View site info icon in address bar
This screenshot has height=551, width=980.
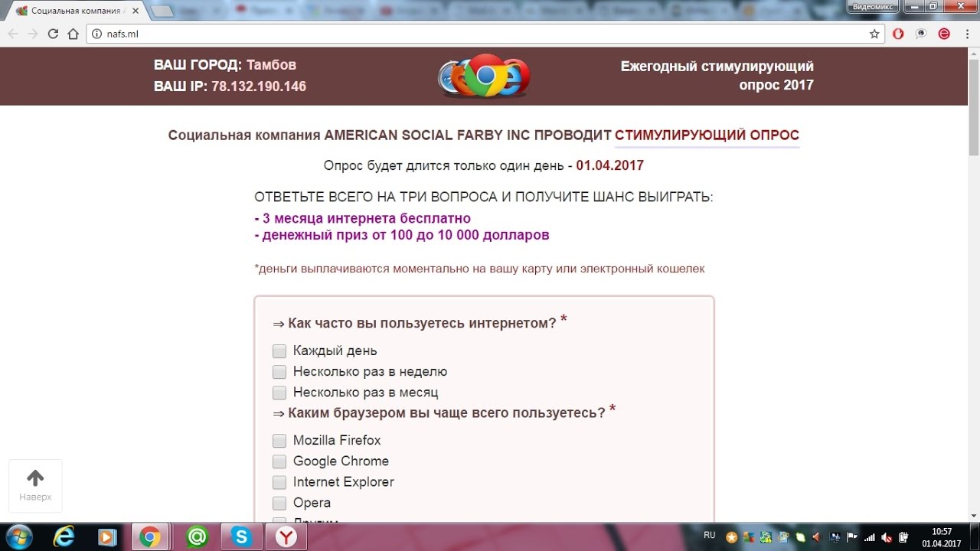click(x=96, y=34)
